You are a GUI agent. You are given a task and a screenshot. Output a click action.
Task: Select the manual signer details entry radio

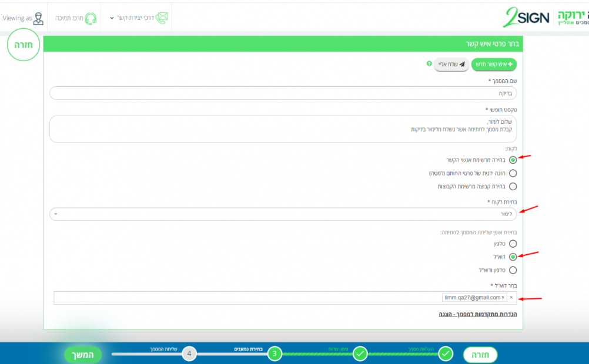pos(513,173)
